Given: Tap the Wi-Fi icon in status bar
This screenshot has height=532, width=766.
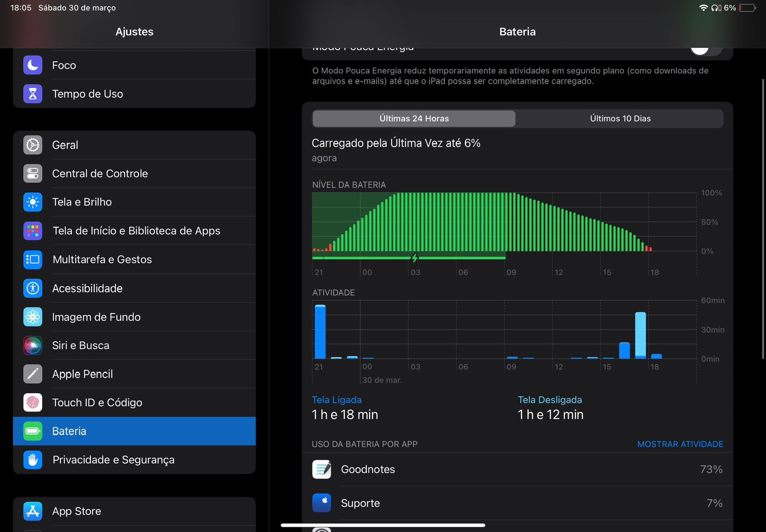Looking at the screenshot, I should pyautogui.click(x=703, y=8).
